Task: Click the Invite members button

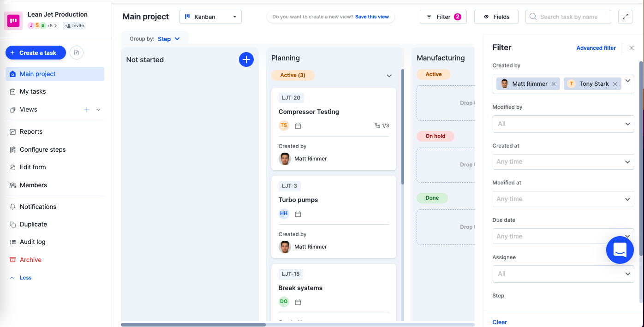Action: pyautogui.click(x=75, y=26)
